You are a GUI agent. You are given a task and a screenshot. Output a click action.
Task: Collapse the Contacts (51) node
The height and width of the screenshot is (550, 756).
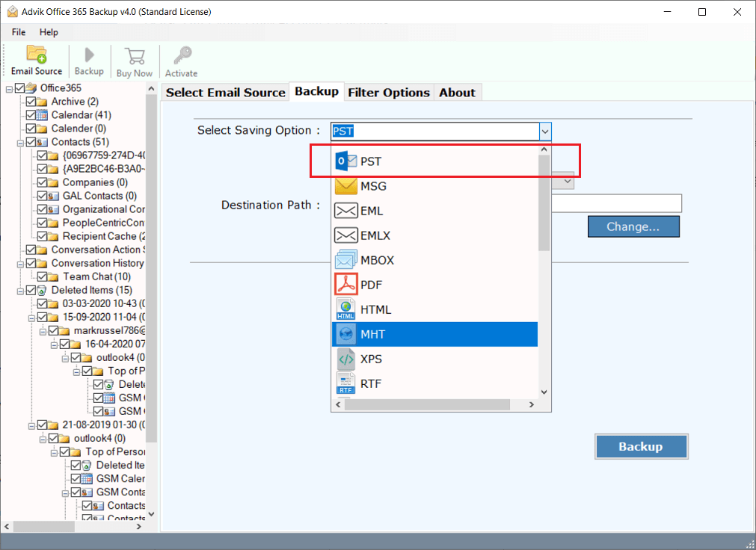(x=20, y=143)
